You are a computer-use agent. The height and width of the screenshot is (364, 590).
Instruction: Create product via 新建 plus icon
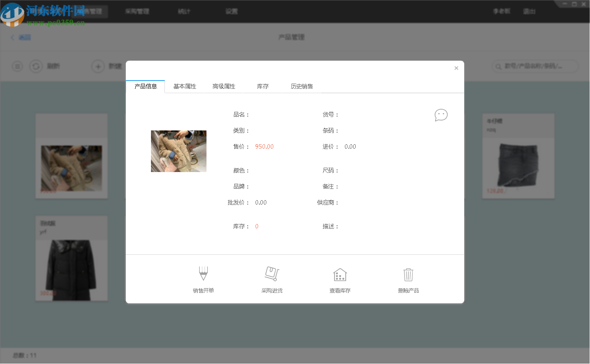[98, 66]
